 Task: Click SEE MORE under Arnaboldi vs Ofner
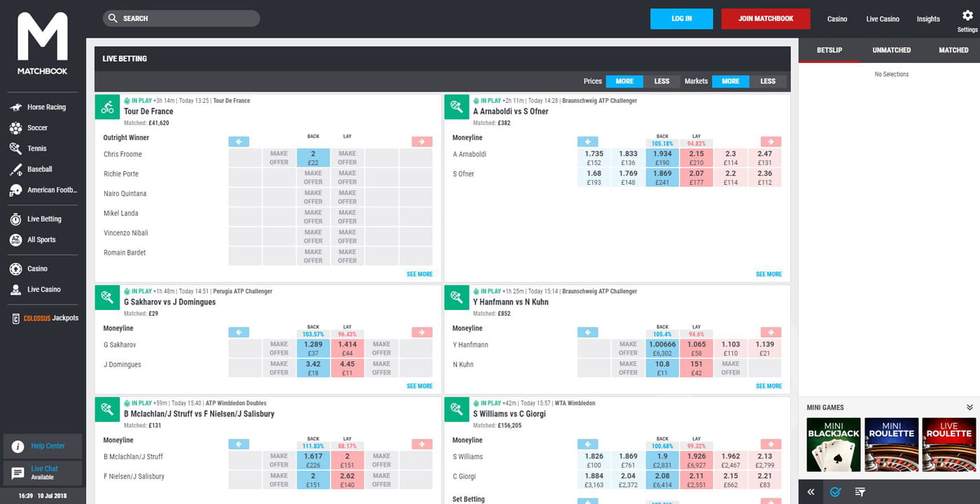tap(769, 274)
